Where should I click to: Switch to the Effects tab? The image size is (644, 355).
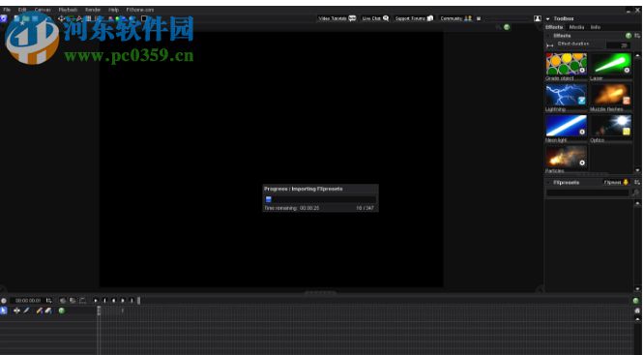[x=554, y=27]
